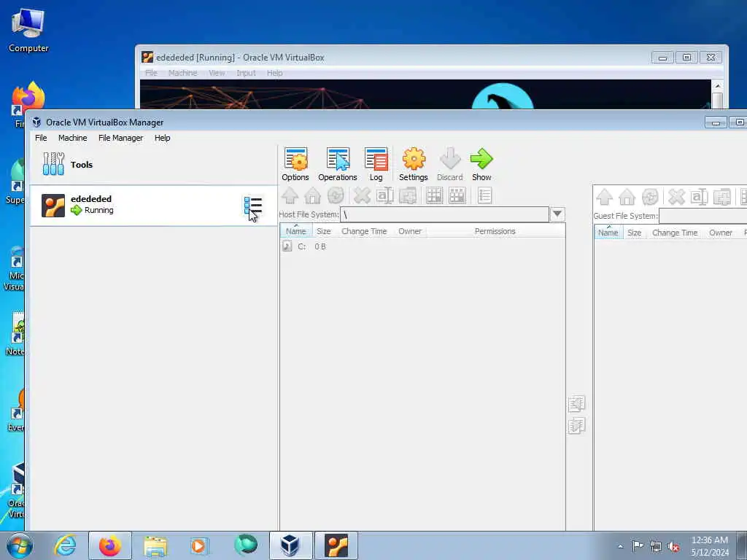
Task: Open the Help menu in VirtualBox Manager
Action: [162, 138]
